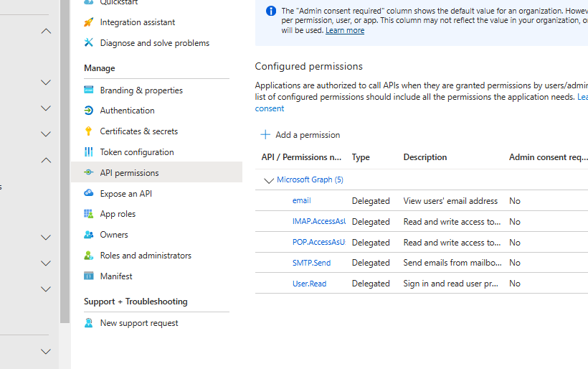The image size is (588, 369).
Task: Expand left-rail chevron beside Authentication row
Action: 46,108
